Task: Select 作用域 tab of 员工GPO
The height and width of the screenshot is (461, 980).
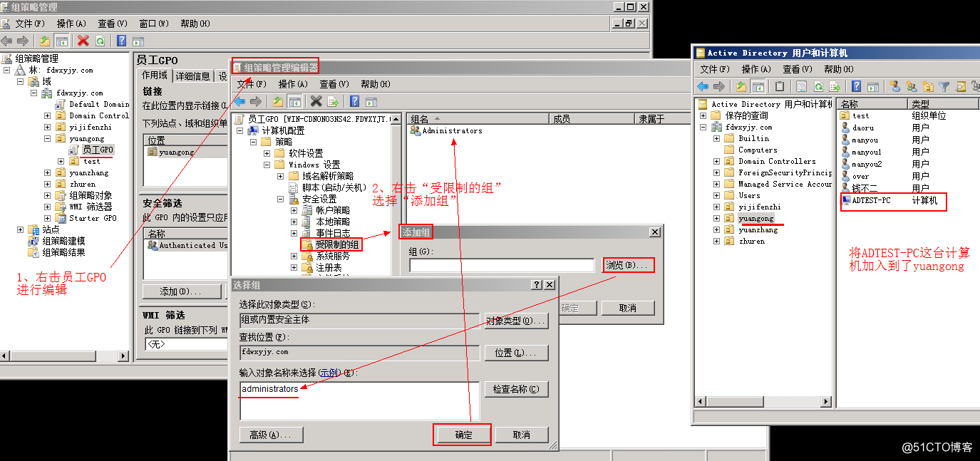Action: [x=155, y=76]
